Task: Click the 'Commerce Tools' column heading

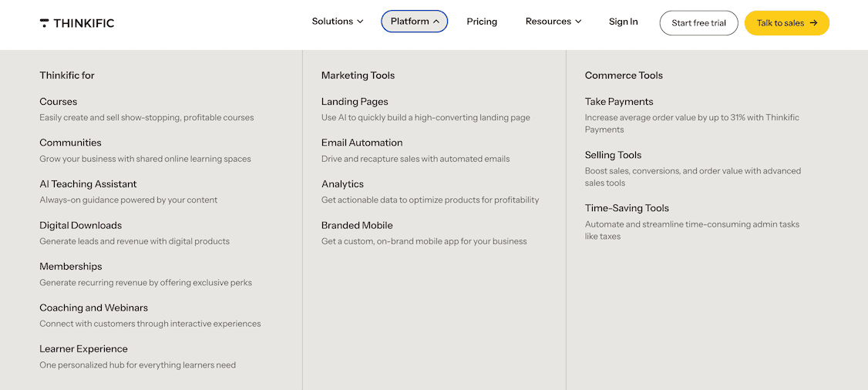Action: coord(624,76)
